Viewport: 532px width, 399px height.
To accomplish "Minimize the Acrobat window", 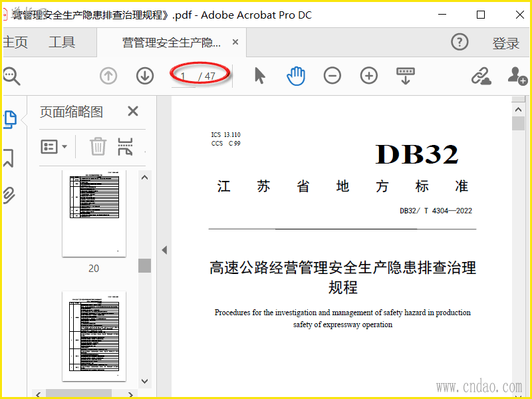I will 442,15.
